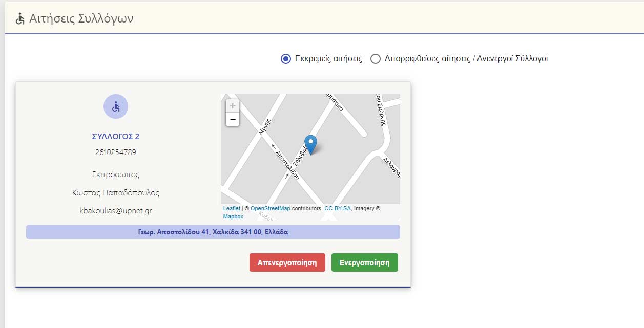The height and width of the screenshot is (328, 644).
Task: Open the OpenStreetMap contributors link
Action: (270, 208)
